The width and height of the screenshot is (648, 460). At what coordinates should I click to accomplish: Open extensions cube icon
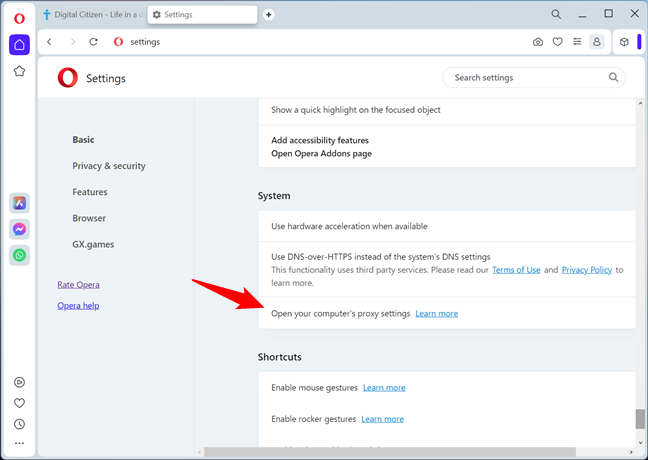624,42
